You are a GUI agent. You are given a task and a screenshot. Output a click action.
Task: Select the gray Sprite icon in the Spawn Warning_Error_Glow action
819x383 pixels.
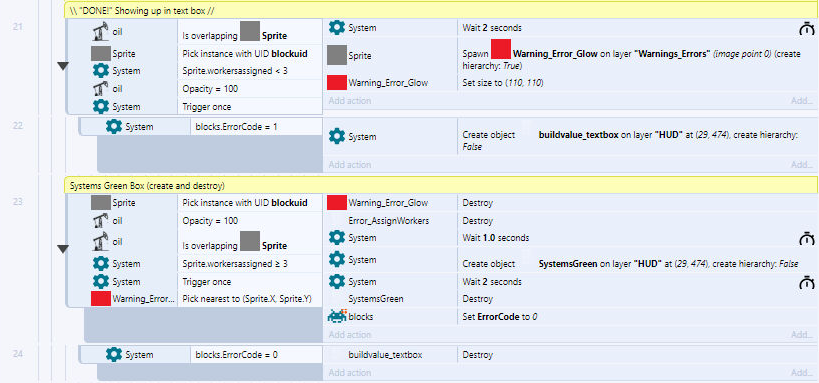point(336,55)
